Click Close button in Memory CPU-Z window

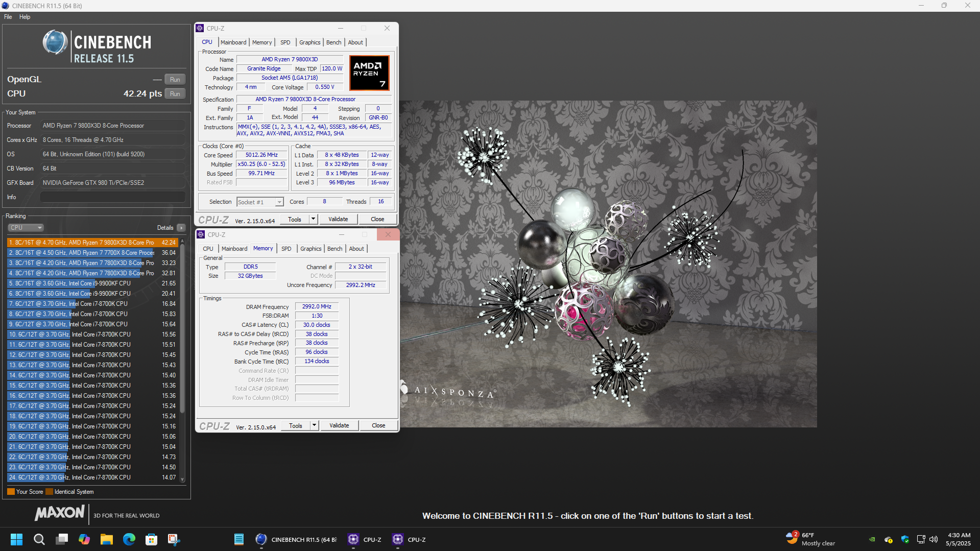tap(379, 425)
